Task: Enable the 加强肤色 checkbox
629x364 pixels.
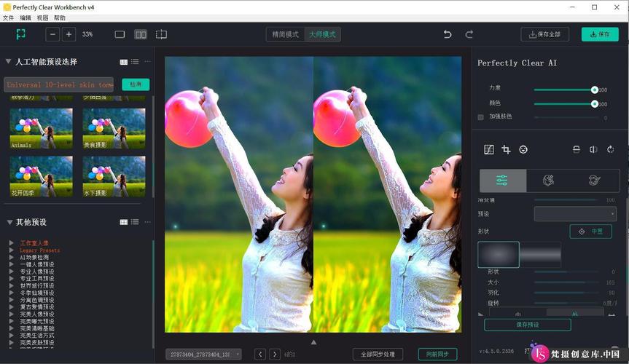Action: 480,117
